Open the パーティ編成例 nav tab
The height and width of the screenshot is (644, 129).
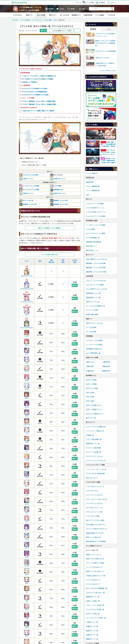tap(99, 15)
